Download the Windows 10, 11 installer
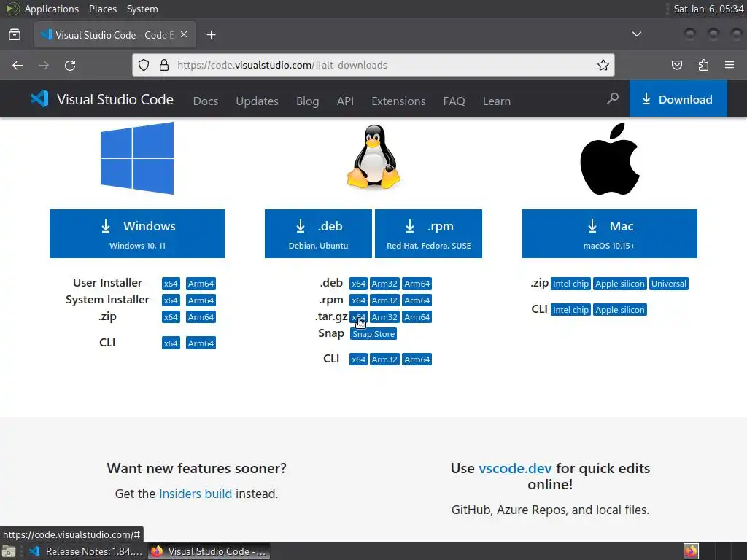This screenshot has width=747, height=560. tap(137, 234)
